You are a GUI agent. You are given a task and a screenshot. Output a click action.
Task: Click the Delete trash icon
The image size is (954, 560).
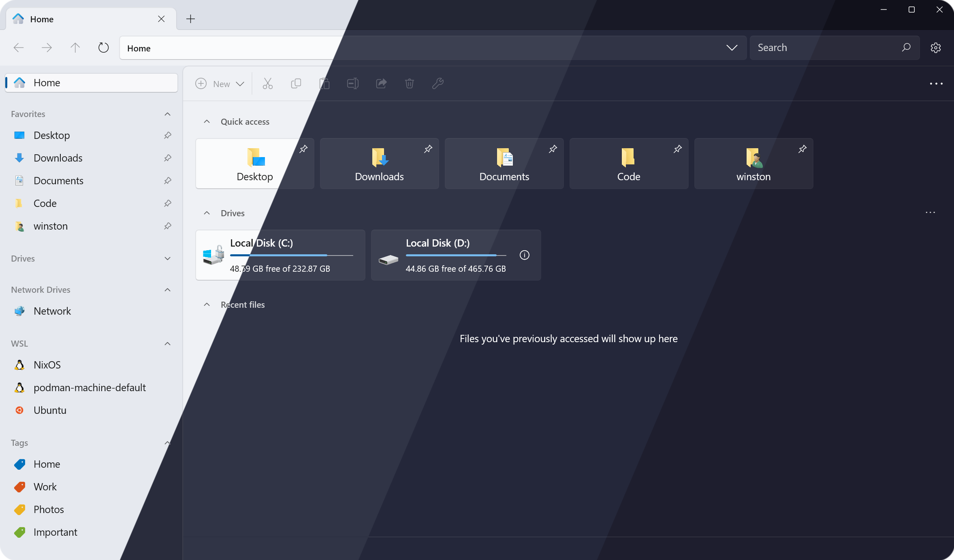point(410,83)
